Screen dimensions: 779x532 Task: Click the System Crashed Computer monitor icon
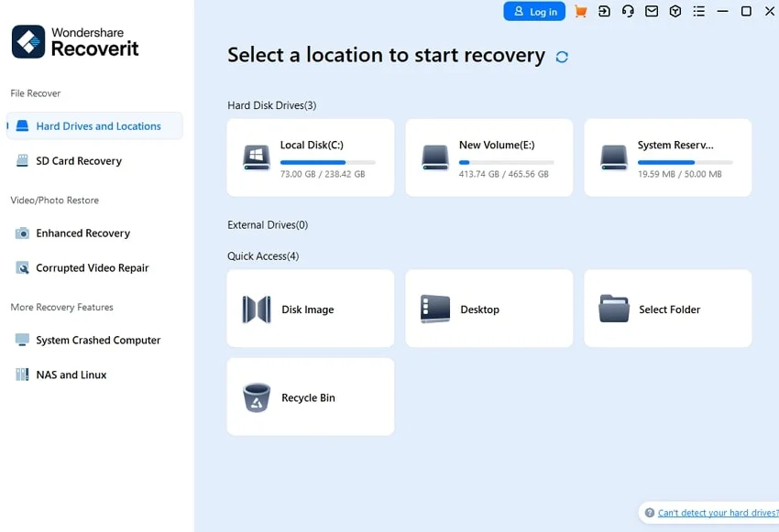point(22,340)
